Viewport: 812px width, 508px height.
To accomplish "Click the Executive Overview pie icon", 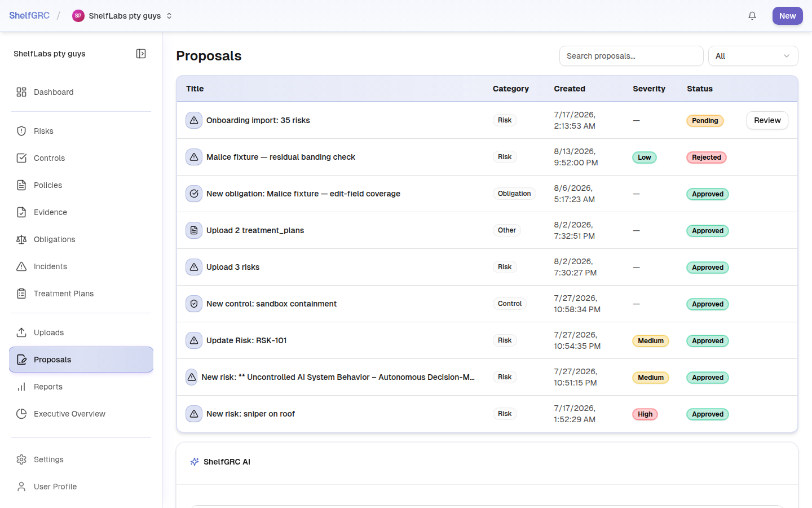I will click(x=21, y=414).
